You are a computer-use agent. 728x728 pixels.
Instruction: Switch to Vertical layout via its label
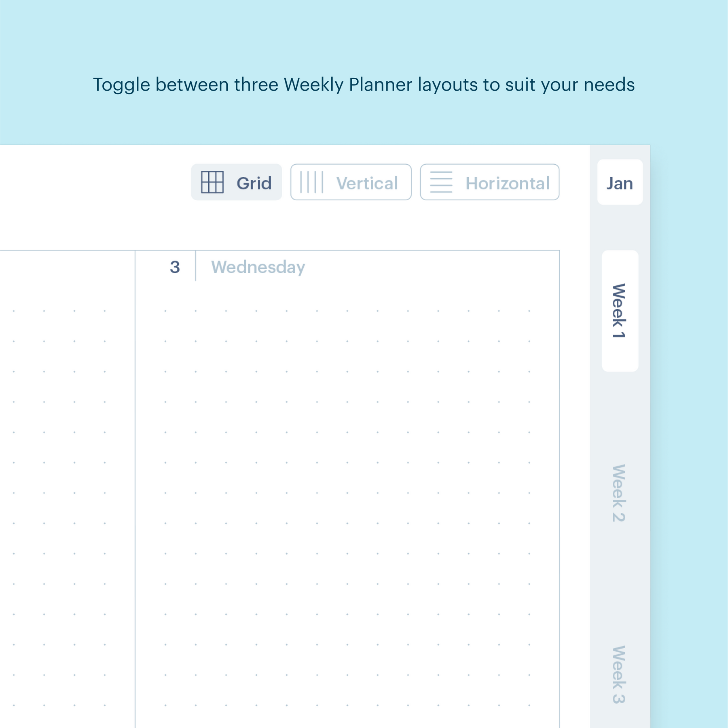coord(367,183)
